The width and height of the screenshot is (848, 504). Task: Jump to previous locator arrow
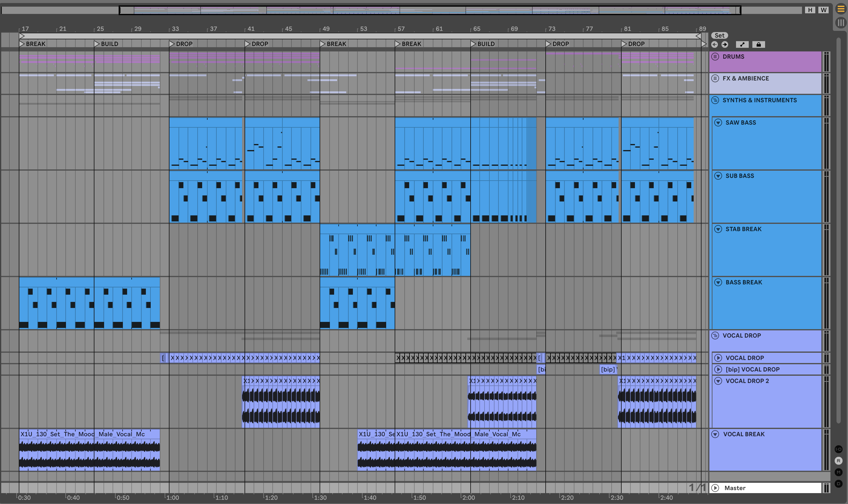click(715, 44)
